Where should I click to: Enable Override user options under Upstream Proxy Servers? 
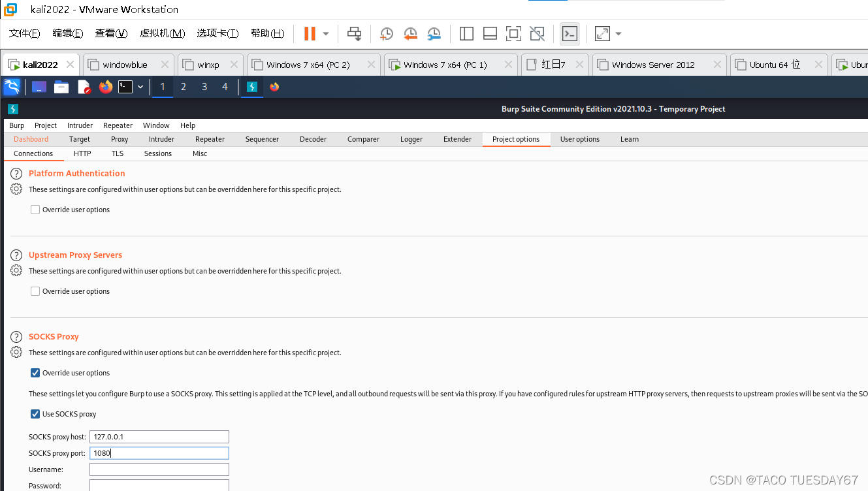click(x=35, y=291)
